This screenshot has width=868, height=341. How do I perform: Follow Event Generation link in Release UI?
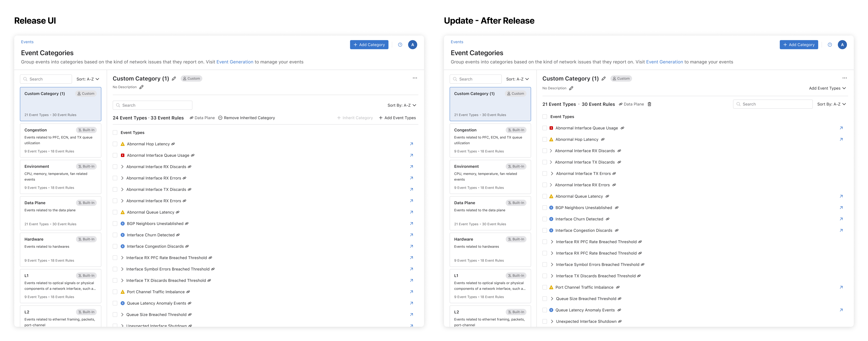coord(235,62)
